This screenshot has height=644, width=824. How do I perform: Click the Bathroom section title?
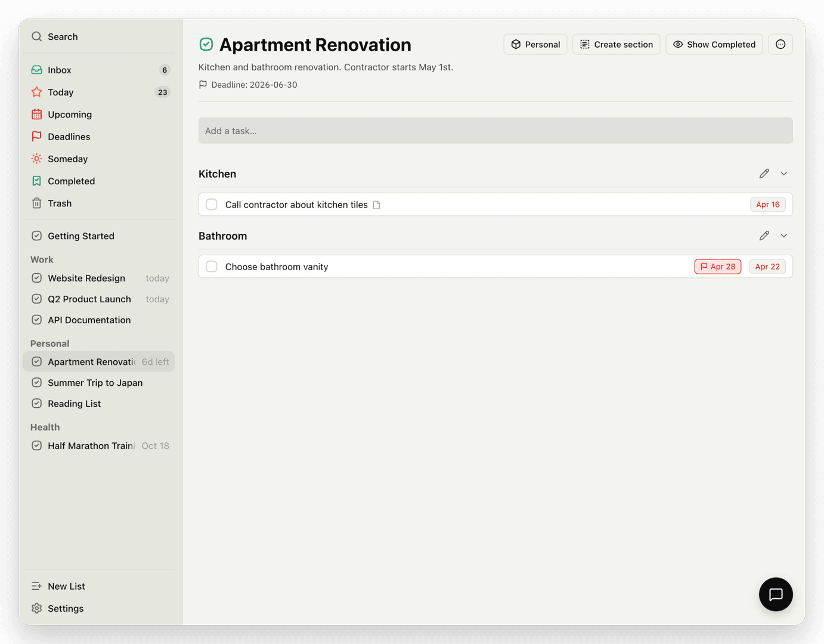pos(222,236)
